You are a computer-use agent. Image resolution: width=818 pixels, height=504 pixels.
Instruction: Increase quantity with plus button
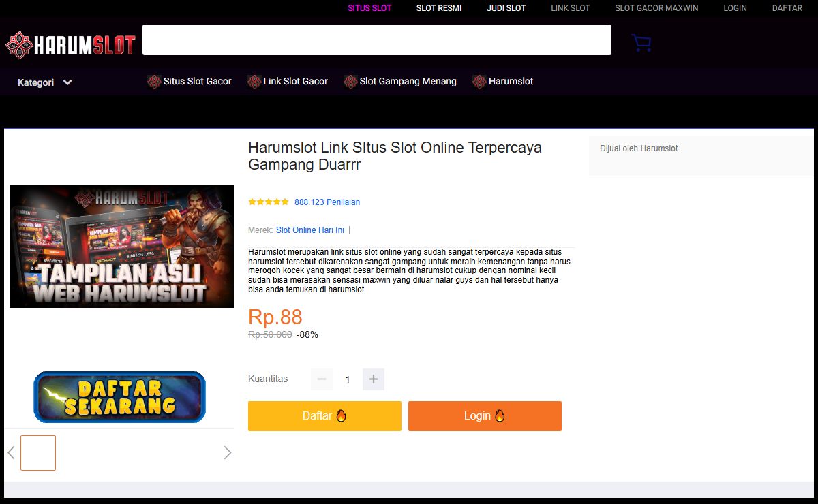point(374,379)
